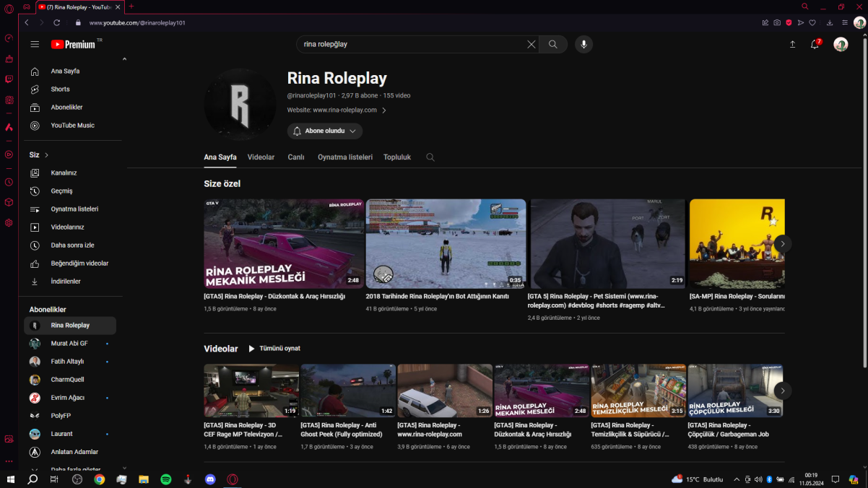868x488 pixels.
Task: Open the Oynatma listeleri channel tab
Action: click(345, 157)
